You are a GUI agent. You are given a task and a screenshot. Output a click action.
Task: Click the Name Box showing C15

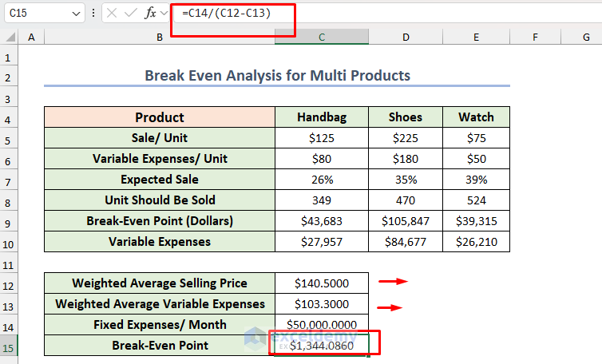coord(36,14)
